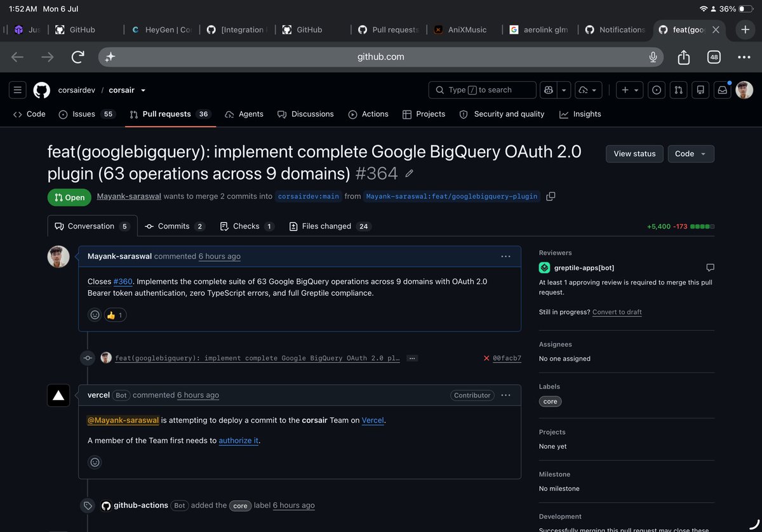The height and width of the screenshot is (532, 762).
Task: Open Mayank-saraswal:feat/googlebigquery-plugin branch link
Action: point(451,196)
